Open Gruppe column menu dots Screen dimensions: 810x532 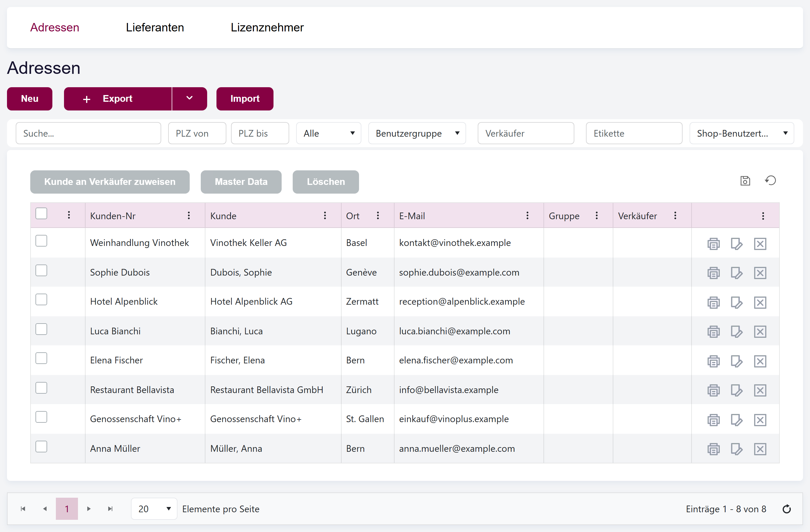[597, 215]
